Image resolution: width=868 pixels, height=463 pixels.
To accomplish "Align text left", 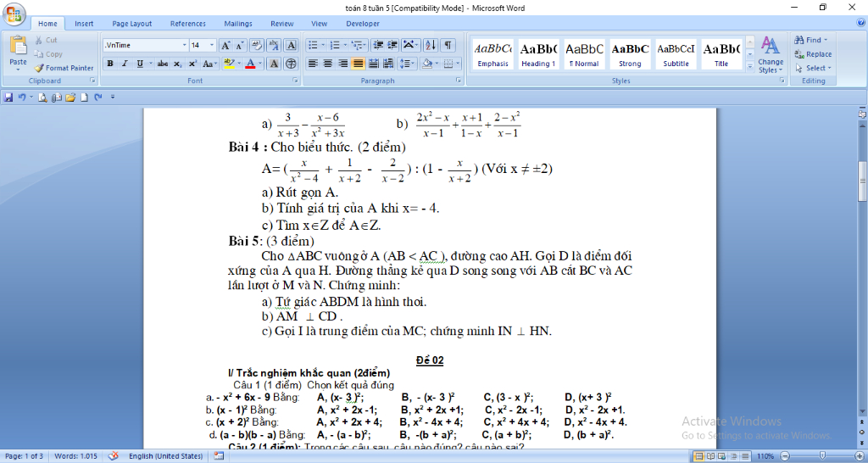I will [313, 64].
